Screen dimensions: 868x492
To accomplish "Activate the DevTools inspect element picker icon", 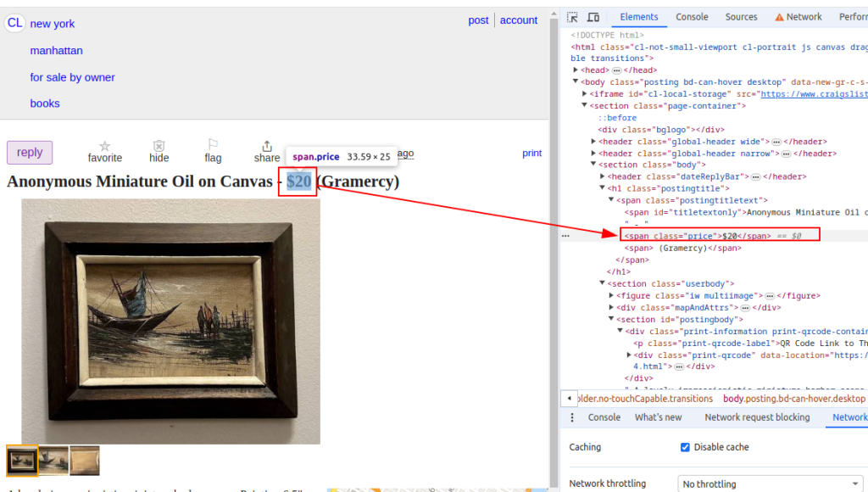I will 573,17.
